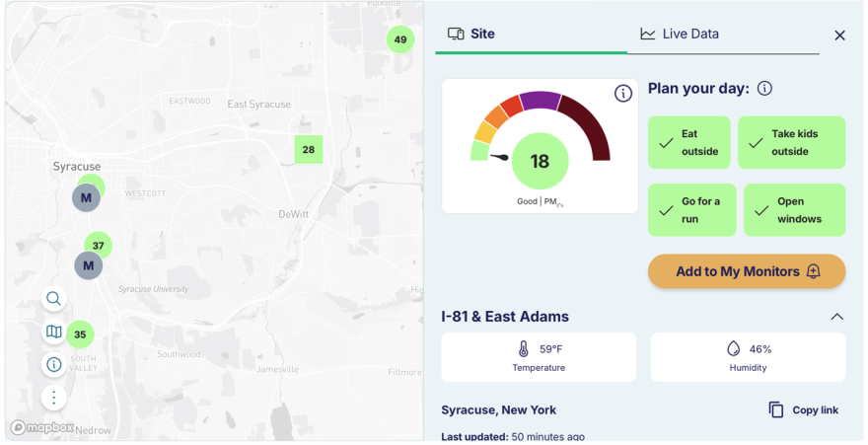This screenshot has height=445, width=868.
Task: Select the monitor marker showing 49
Action: (400, 39)
